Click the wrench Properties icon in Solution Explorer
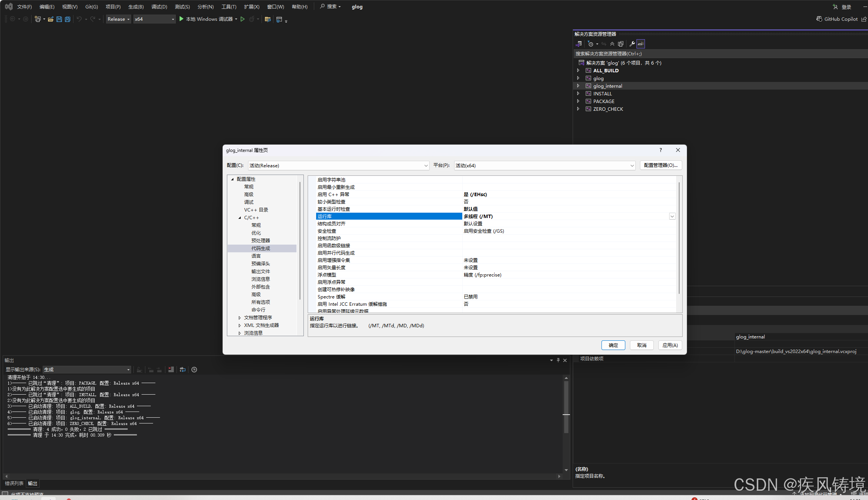The height and width of the screenshot is (500, 868). pos(632,44)
